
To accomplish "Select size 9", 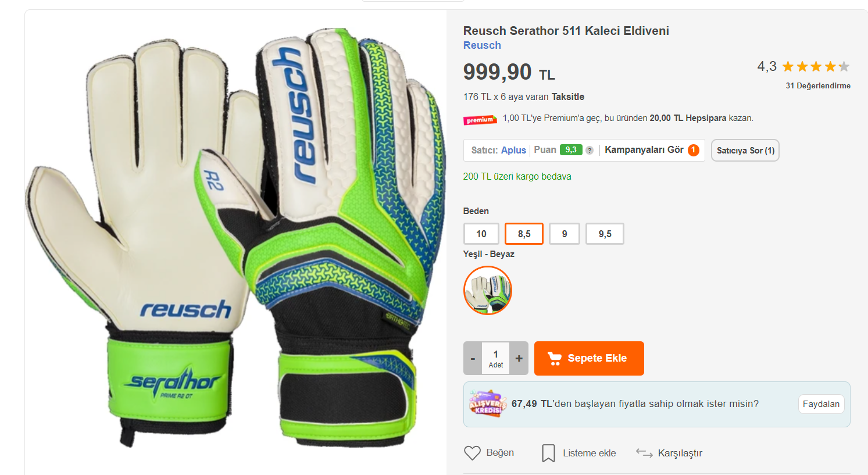I will point(565,234).
